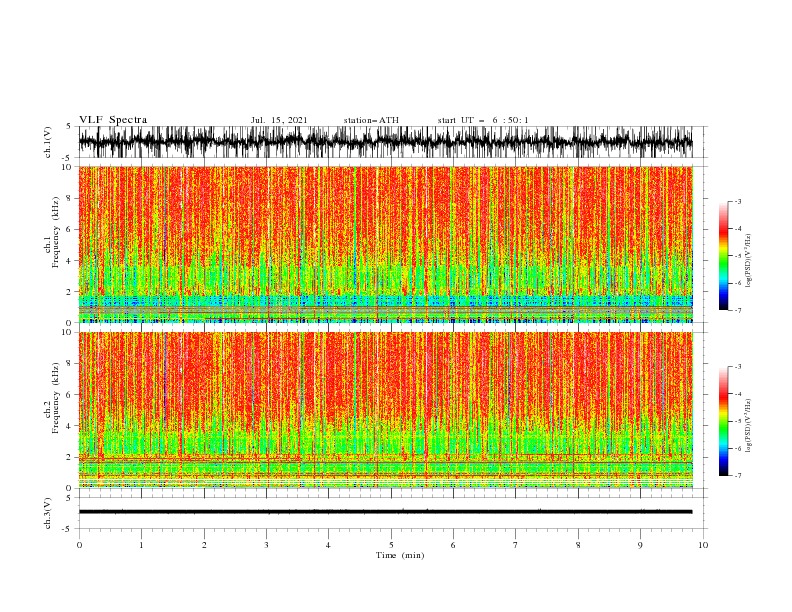Click the "start UT = 6 : 50: 1" text
The height and width of the screenshot is (612, 792).
(483, 120)
